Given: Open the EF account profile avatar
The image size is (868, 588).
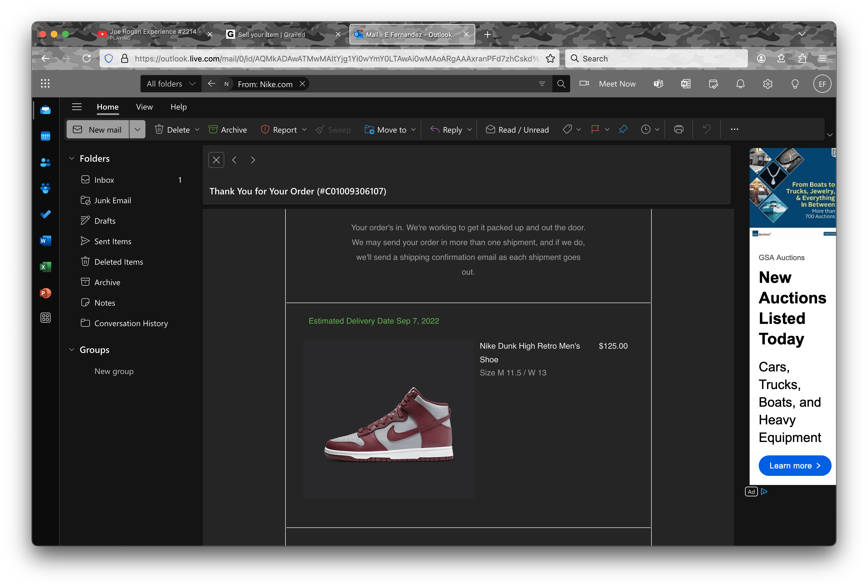Looking at the screenshot, I should 822,84.
